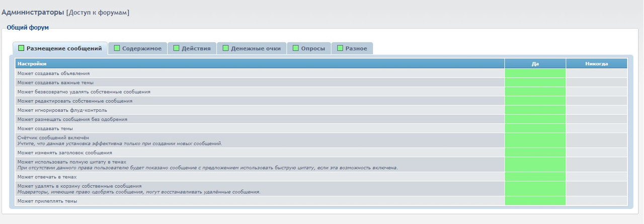Screen dimensions: 644x224
Task: Set Никогда for Может игнорировать флуд-контроль
Action: tap(597, 110)
